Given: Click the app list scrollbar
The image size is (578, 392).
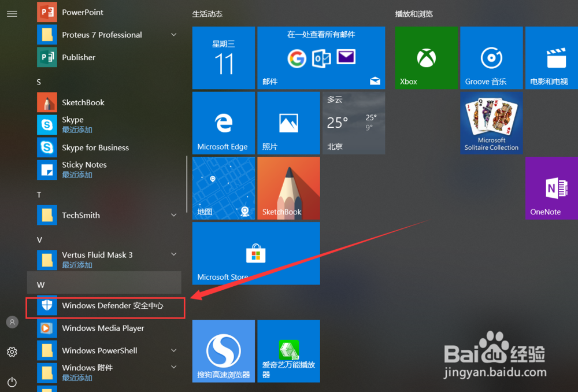Looking at the screenshot, I should [187, 184].
